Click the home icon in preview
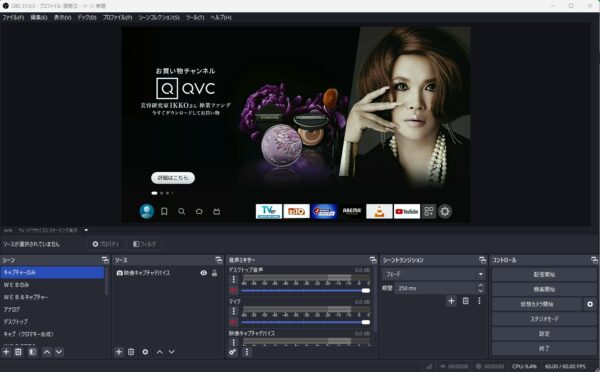600x372 pixels. click(x=199, y=211)
